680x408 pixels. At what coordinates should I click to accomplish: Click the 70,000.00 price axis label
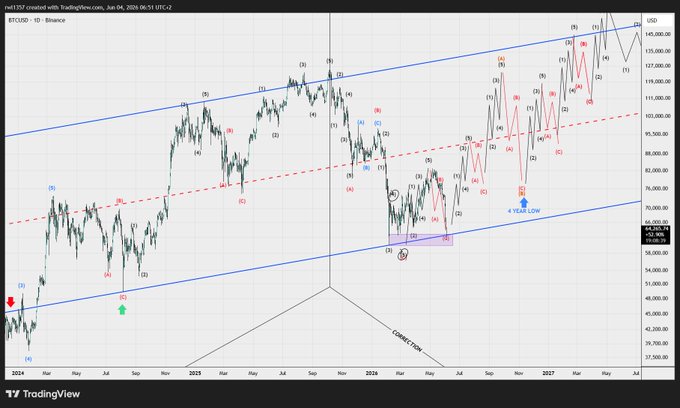click(x=657, y=208)
